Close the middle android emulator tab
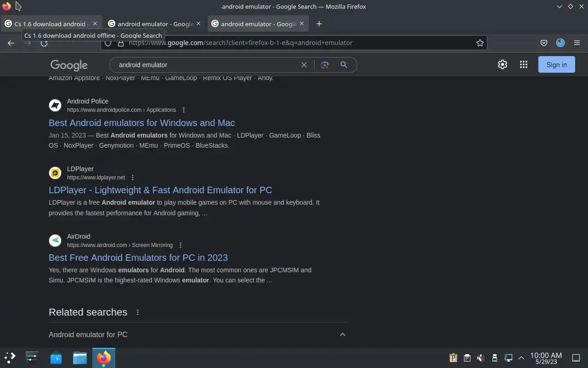The width and height of the screenshot is (588, 368). point(198,23)
